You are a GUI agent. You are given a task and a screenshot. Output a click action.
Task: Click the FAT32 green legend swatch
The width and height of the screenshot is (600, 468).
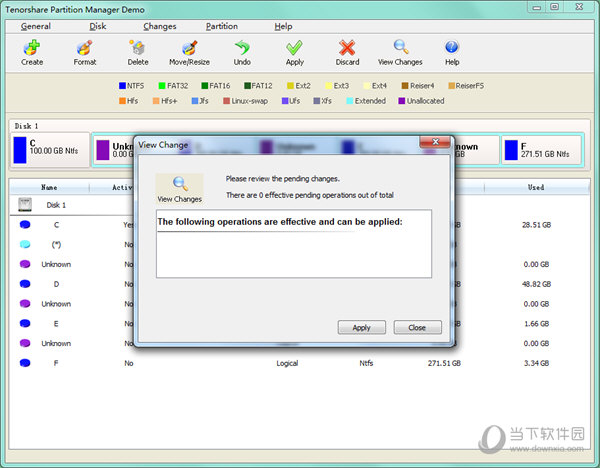[x=162, y=86]
